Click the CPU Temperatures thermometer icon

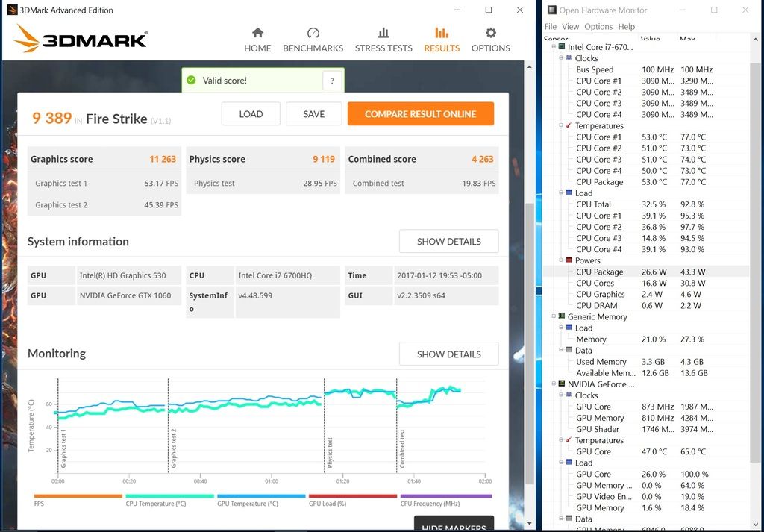point(569,125)
